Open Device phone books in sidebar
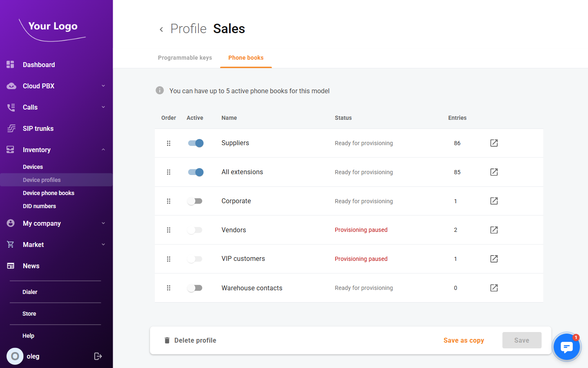This screenshot has width=588, height=368. coord(49,193)
